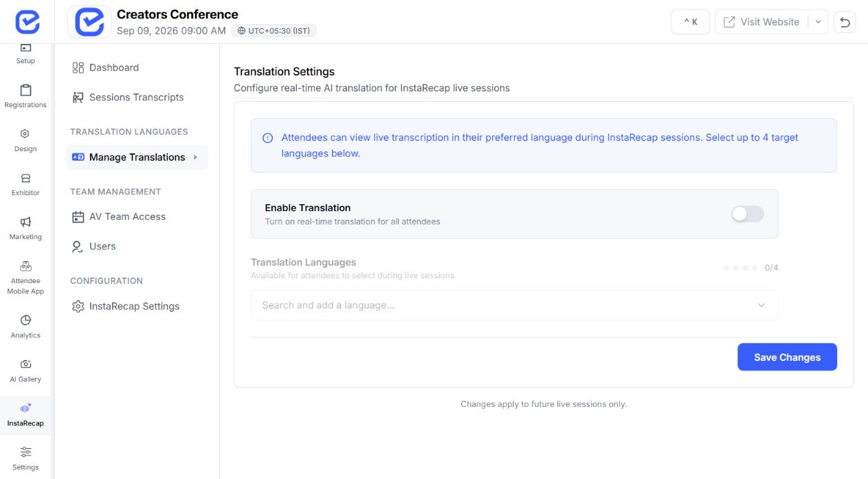Open the Design section
The height and width of the screenshot is (479, 868).
(x=25, y=141)
